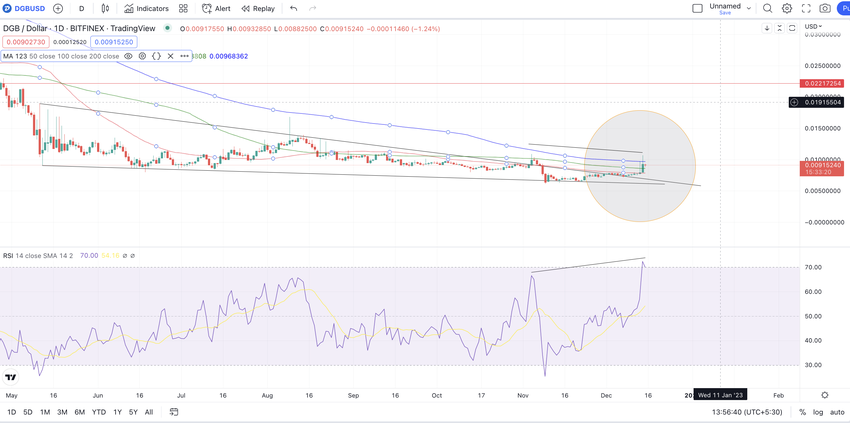Hide the MA 123 indicator
Screen dimensions: 850x423
[128, 56]
